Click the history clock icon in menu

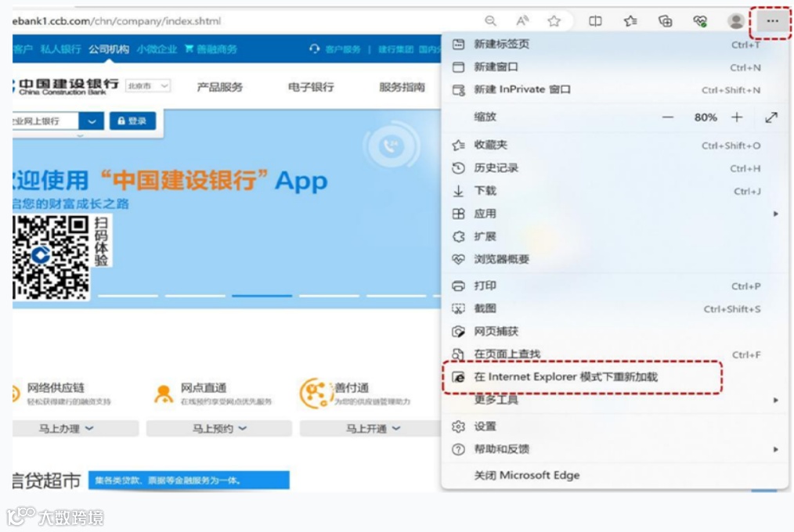(458, 168)
